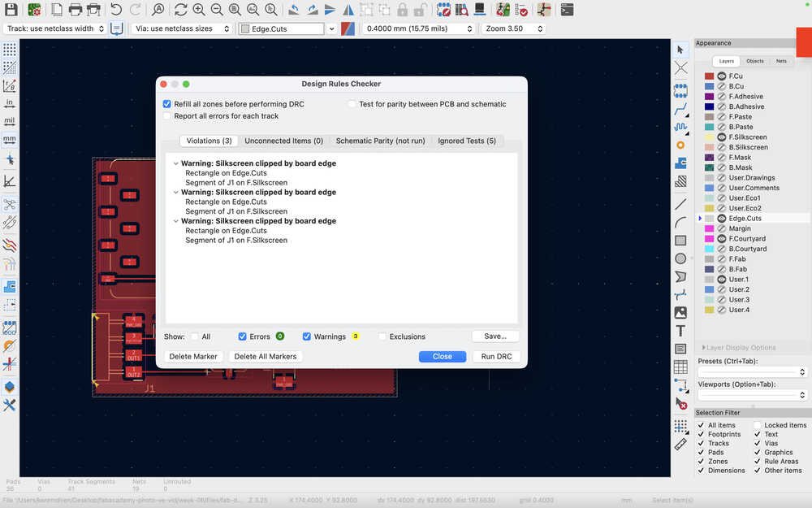Select the Draw Arc tool

pos(680,223)
